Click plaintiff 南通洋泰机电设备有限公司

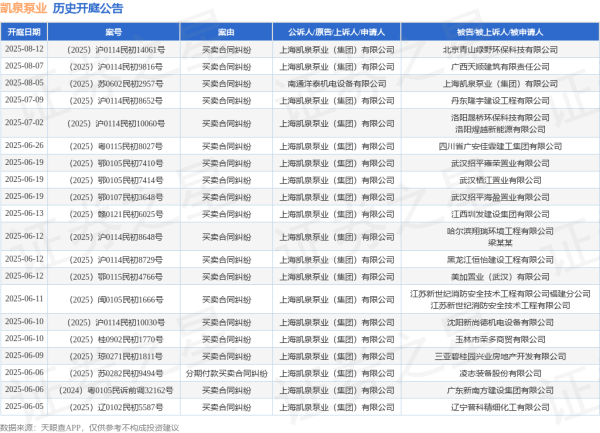(337, 84)
